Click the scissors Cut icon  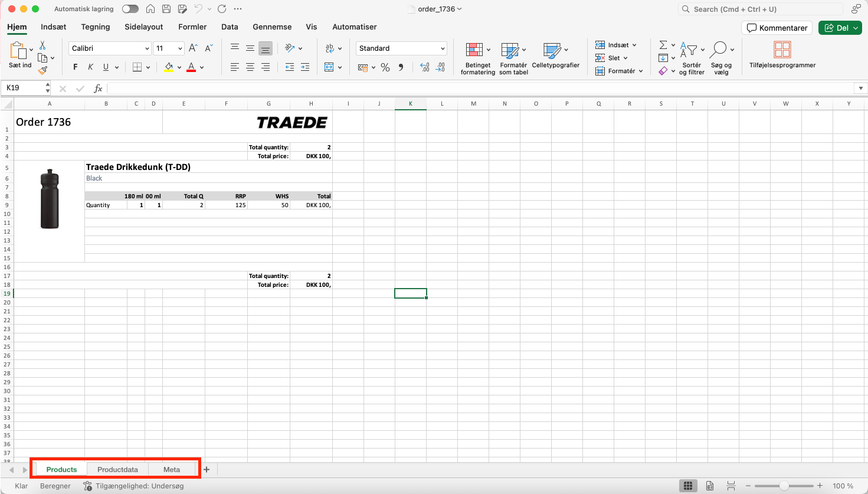[42, 45]
